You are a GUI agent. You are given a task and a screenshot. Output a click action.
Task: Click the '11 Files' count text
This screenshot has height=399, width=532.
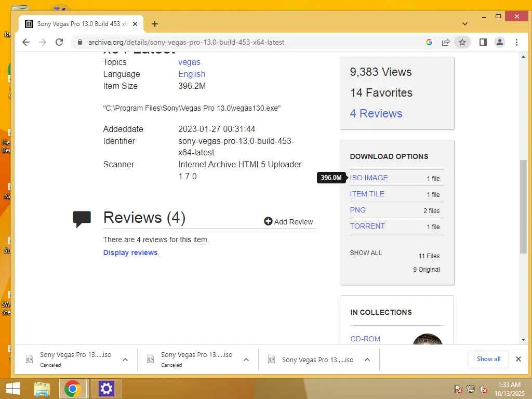429,256
